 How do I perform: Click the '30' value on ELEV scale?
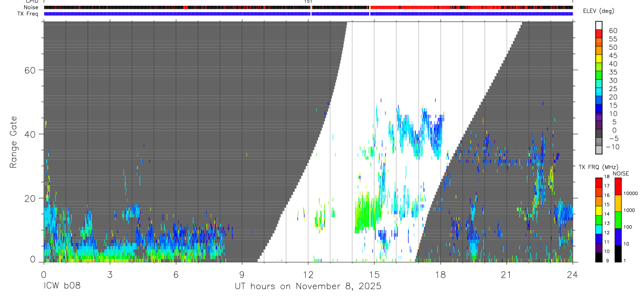click(613, 80)
